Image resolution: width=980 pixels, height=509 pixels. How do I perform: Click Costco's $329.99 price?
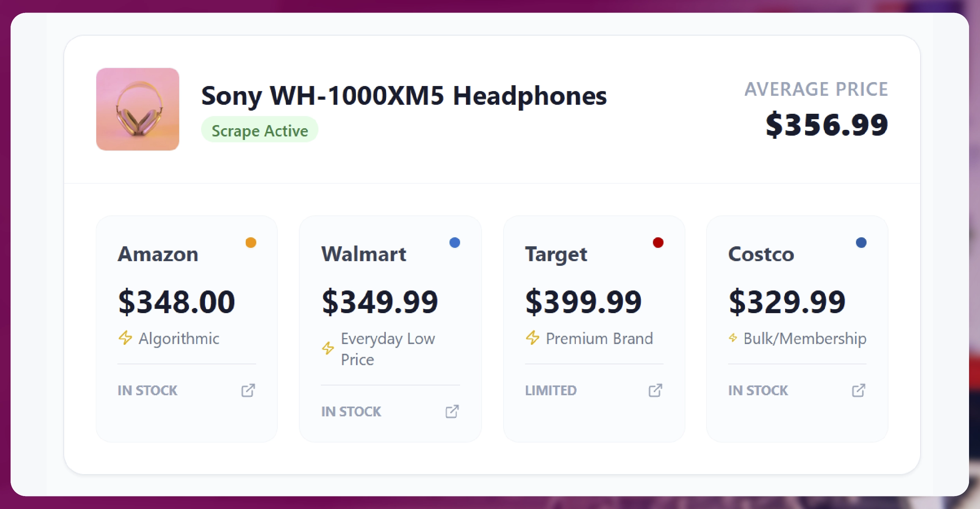point(787,302)
